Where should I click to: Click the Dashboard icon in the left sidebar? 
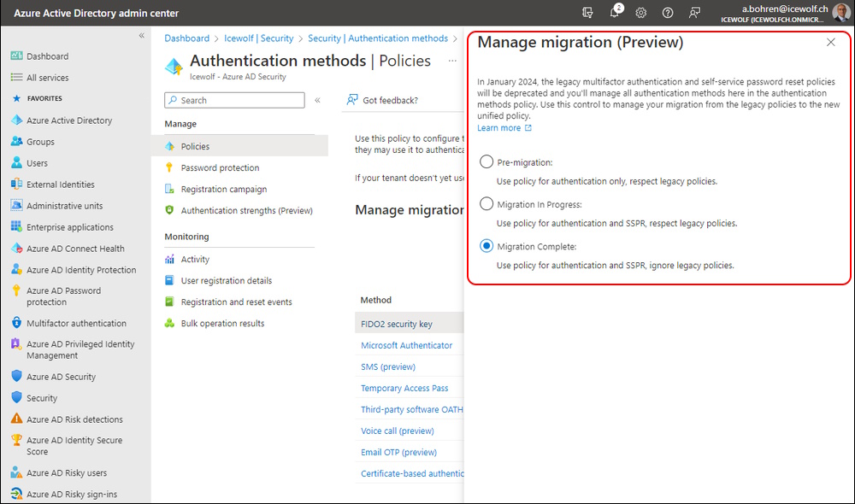16,56
